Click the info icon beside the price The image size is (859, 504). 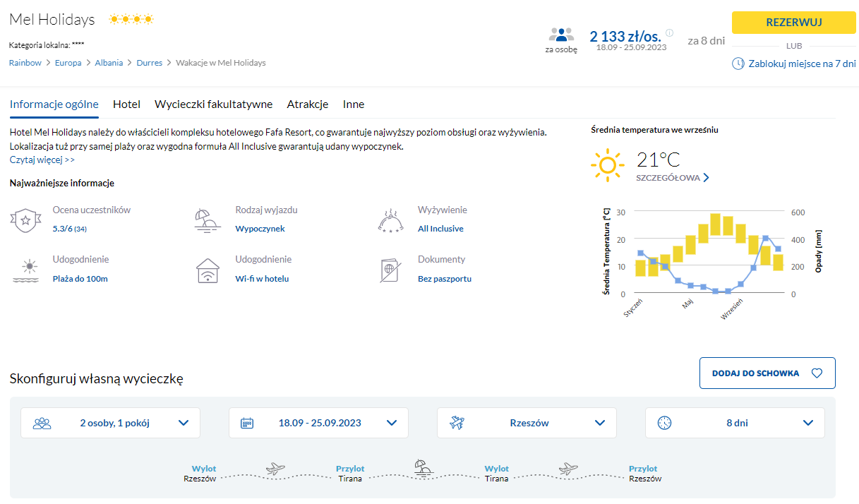pos(669,32)
